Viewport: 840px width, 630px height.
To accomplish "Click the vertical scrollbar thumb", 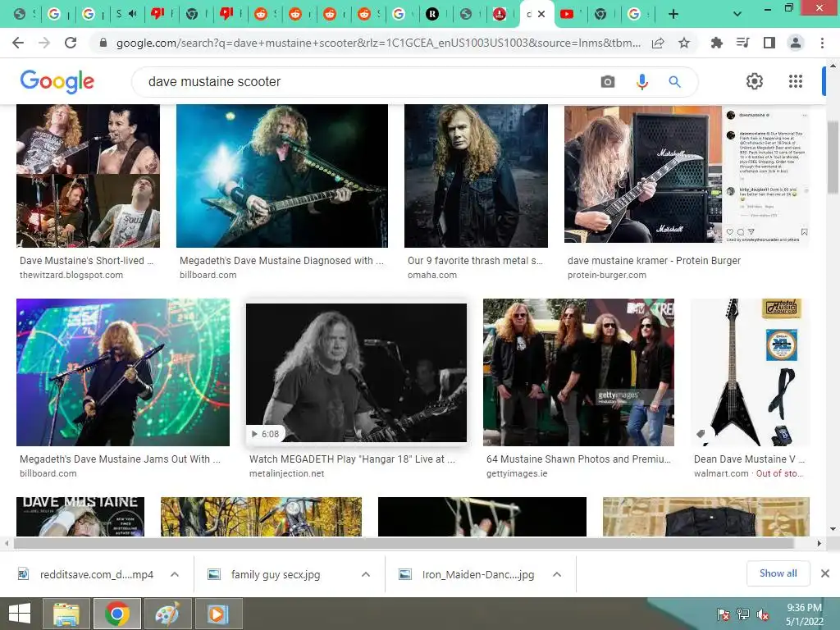I will point(833,157).
